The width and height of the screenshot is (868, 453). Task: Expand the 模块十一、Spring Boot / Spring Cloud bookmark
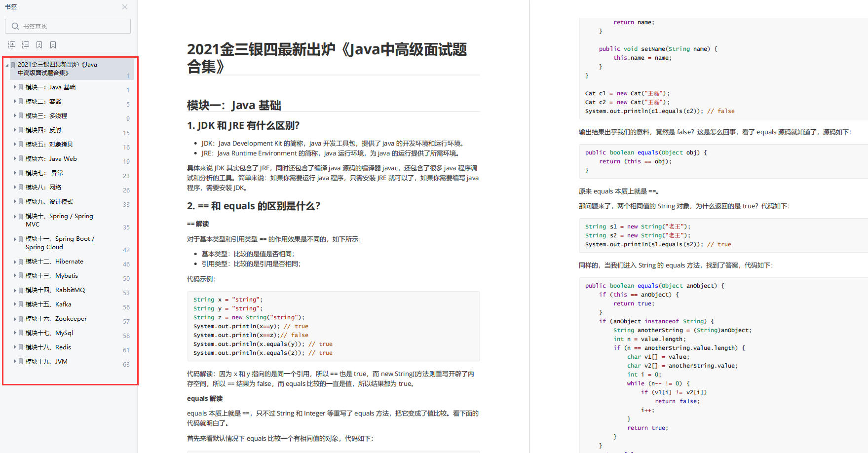click(15, 239)
